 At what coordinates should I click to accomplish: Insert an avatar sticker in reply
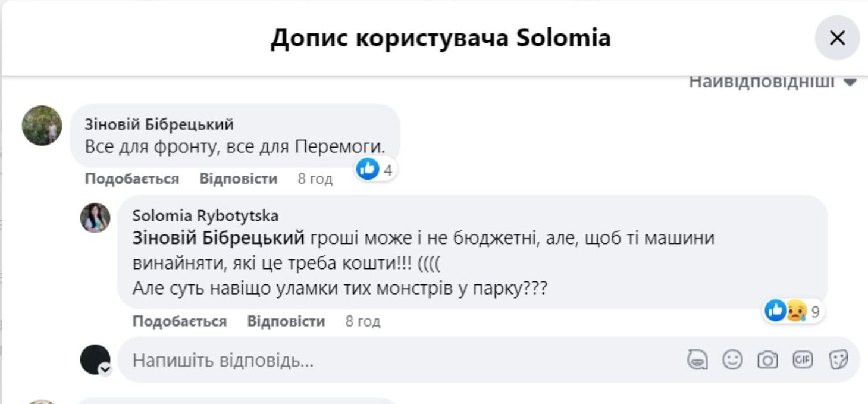click(697, 360)
